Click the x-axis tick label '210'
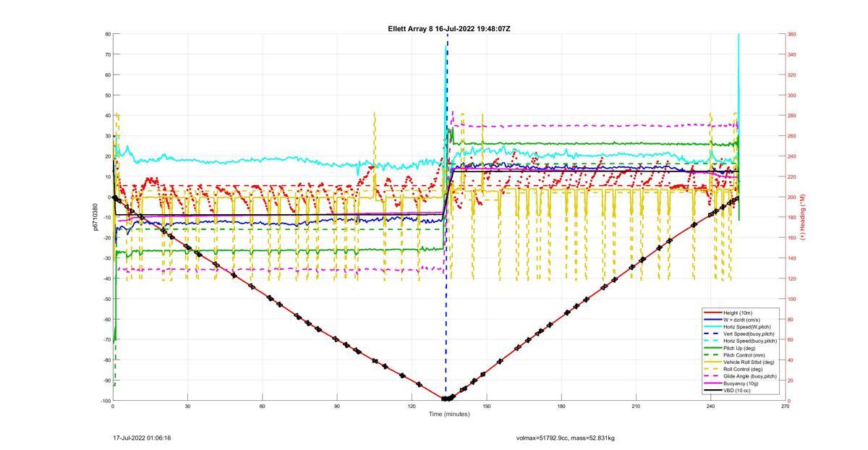The image size is (868, 450). coord(636,407)
